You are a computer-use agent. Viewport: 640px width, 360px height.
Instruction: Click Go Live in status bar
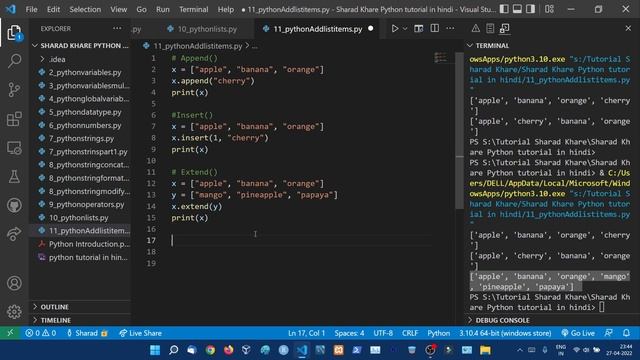pos(578,333)
